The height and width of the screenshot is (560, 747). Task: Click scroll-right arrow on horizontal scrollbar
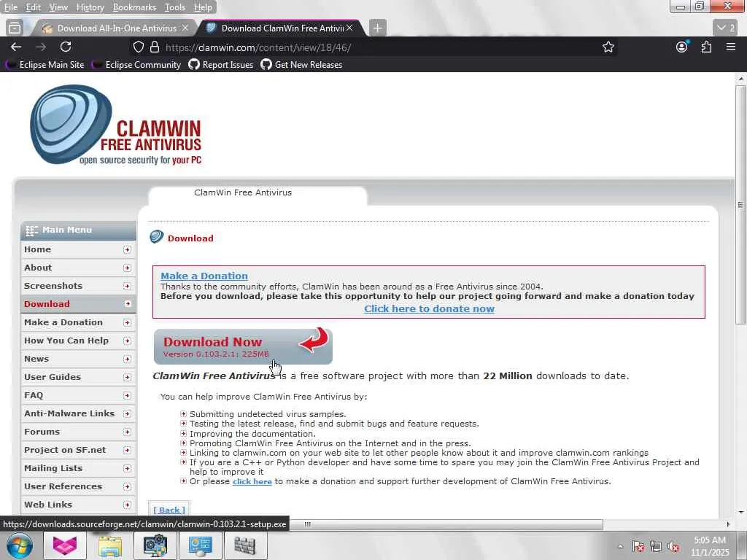click(x=728, y=524)
